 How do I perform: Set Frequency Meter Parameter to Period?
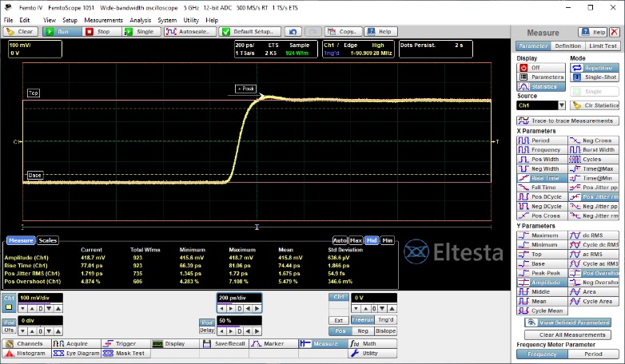coord(593,354)
